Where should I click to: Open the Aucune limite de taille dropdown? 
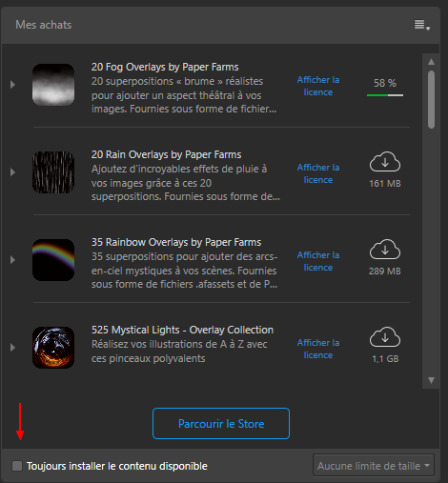click(x=374, y=466)
